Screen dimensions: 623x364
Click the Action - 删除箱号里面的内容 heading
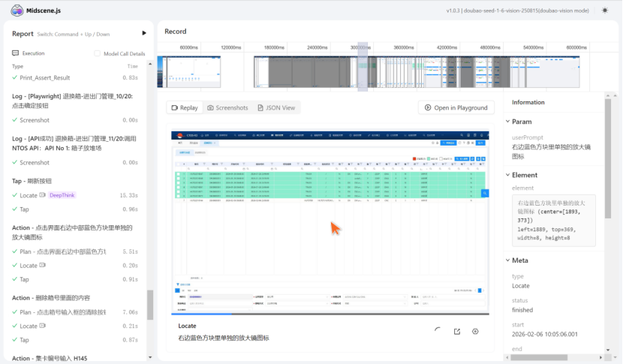pyautogui.click(x=51, y=298)
